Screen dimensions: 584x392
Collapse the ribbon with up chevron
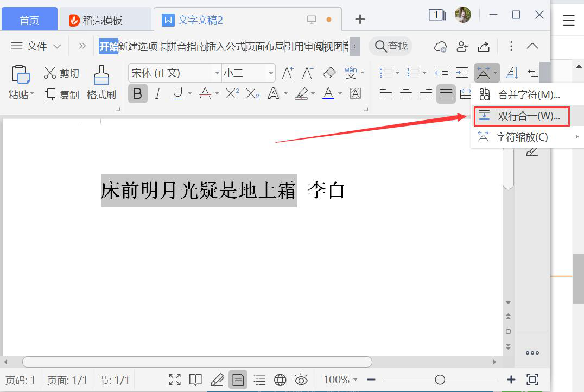click(532, 46)
